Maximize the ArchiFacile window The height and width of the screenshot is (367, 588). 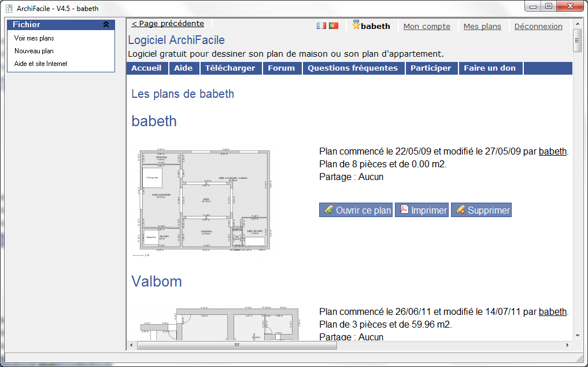549,6
